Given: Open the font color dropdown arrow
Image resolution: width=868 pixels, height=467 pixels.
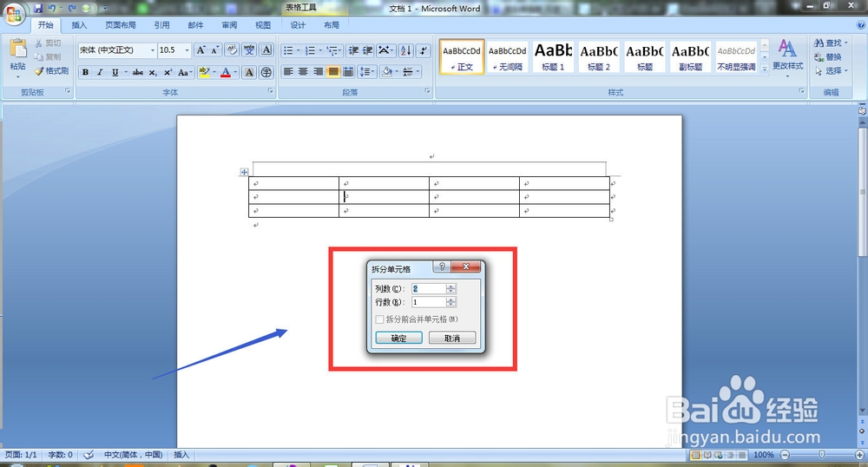Looking at the screenshot, I should click(236, 73).
